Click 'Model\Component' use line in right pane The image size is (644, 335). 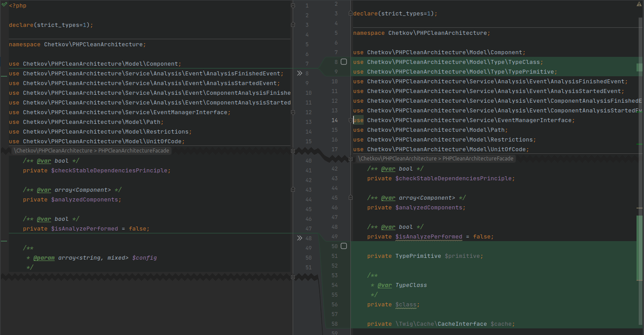coord(439,52)
